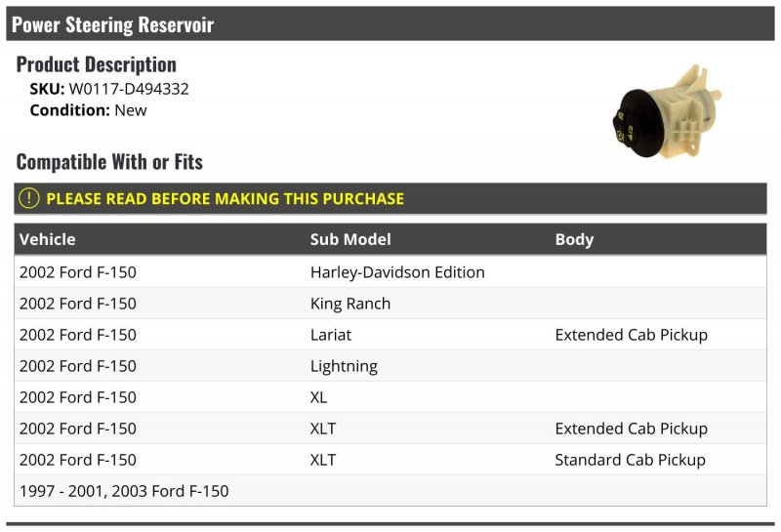Select the Sub Model column header

[x=350, y=239]
